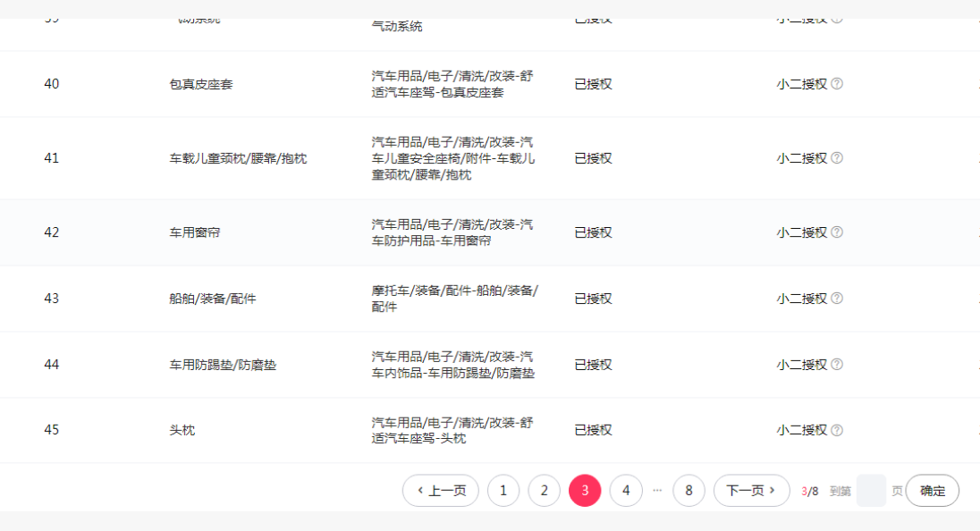
Task: Jump to page 2
Action: tap(544, 491)
